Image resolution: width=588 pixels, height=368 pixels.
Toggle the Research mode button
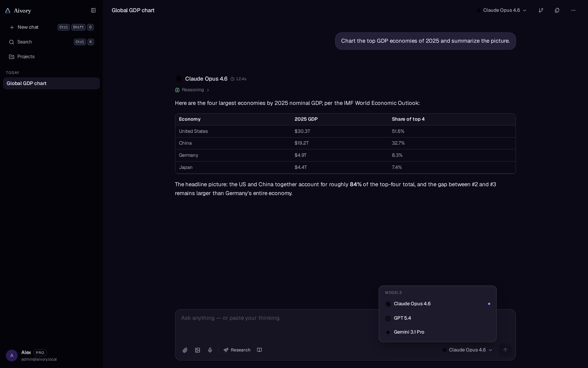[237, 350]
